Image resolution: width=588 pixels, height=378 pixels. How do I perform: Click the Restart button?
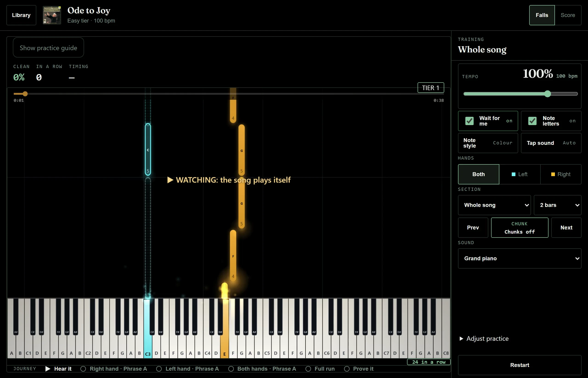click(520, 365)
